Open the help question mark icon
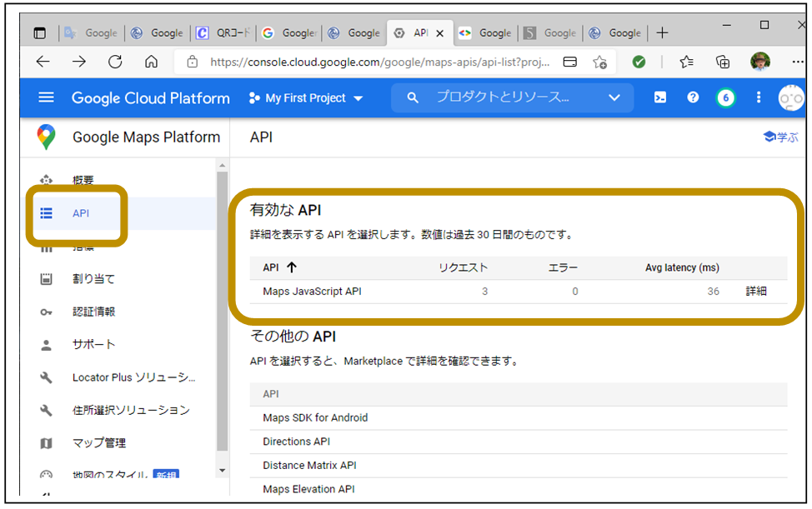Image resolution: width=812 pixels, height=509 pixels. coord(693,97)
